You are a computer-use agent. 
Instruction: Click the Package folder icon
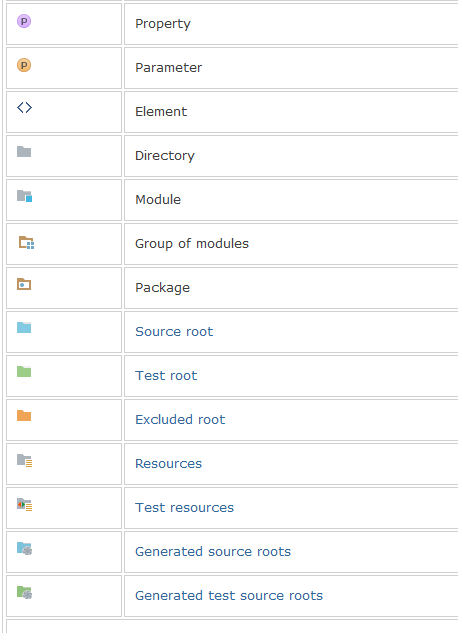click(x=24, y=284)
